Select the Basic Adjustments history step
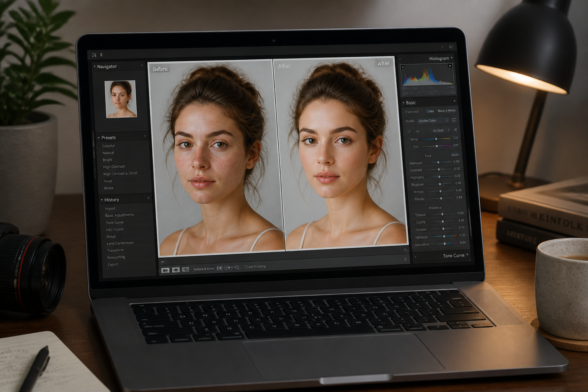588x392 pixels. (x=119, y=215)
